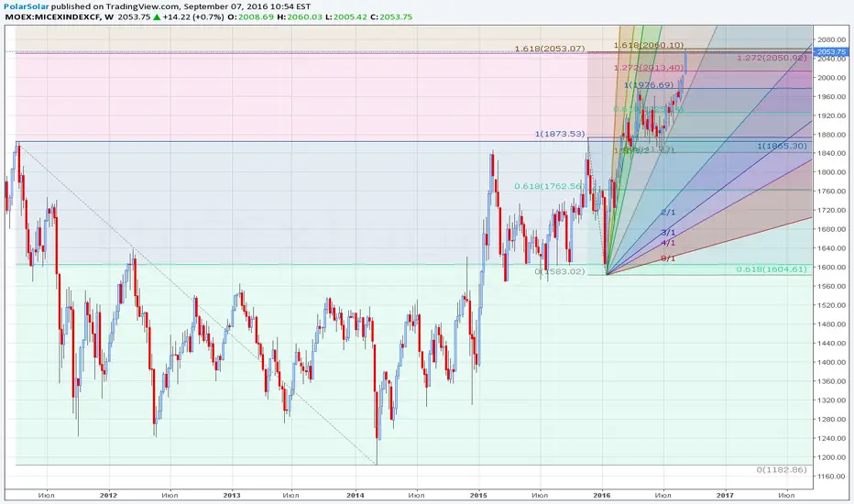Image resolution: width=854 pixels, height=504 pixels.
Task: Click the open value O:2008.69
Action: click(250, 16)
